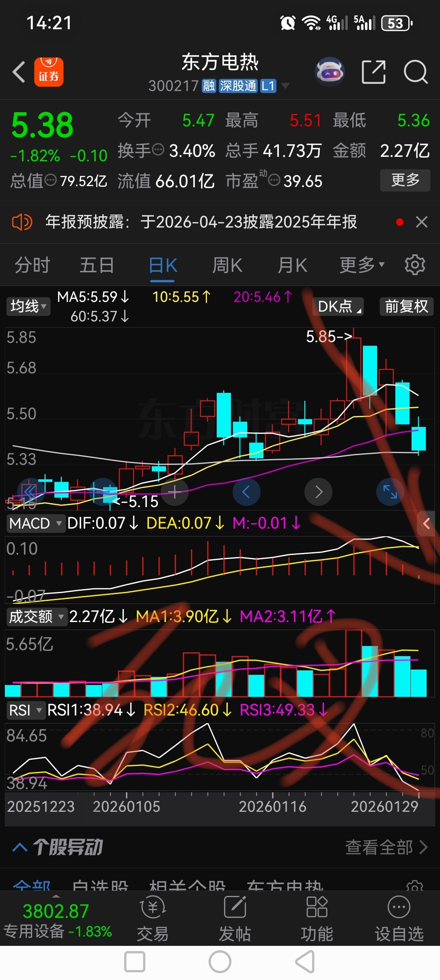This screenshot has height=980, width=440.
Task: Switch to 周K tab
Action: click(227, 265)
